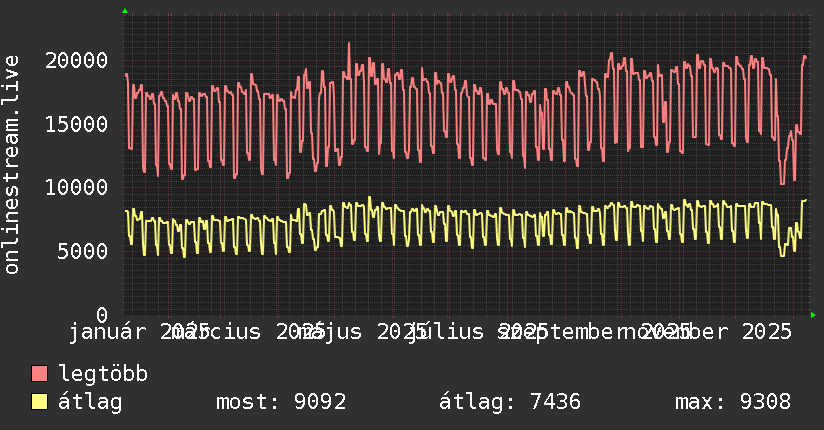The height and width of the screenshot is (430, 824).
Task: Click the green arrow atop the y-axis
Action: [125, 11]
